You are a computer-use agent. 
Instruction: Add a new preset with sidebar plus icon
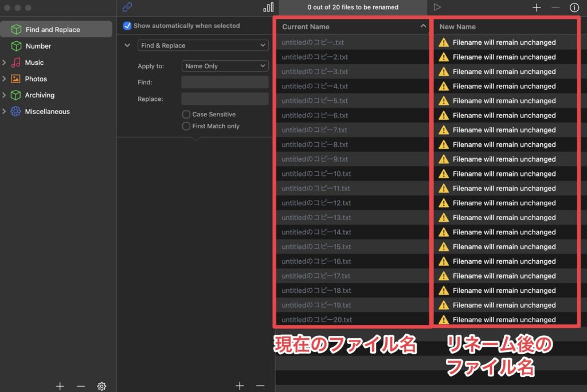[60, 386]
